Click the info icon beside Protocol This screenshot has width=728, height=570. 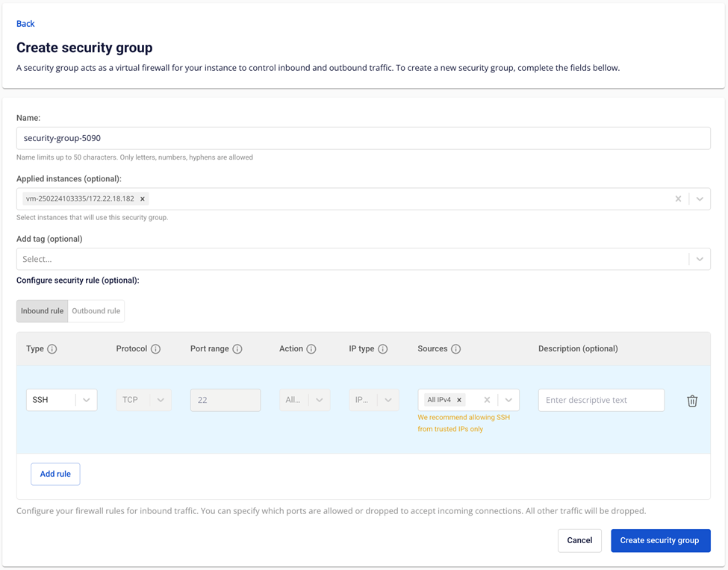pos(155,349)
